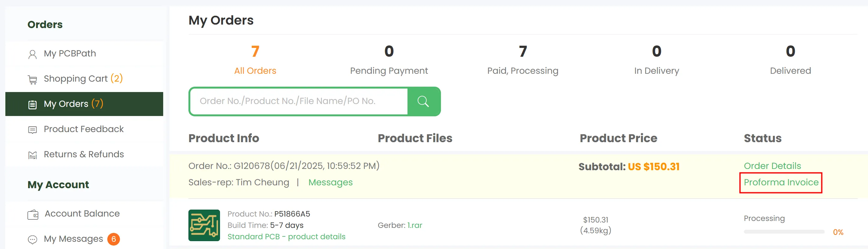Click the Product Feedback icon
The height and width of the screenshot is (249, 868).
pos(32,130)
